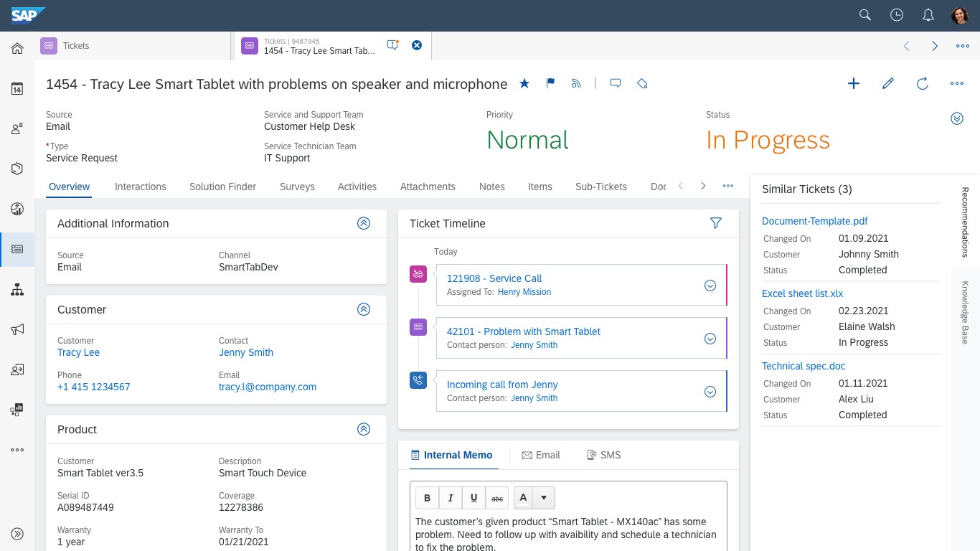Click the plus add icon in header
Viewport: 980px width, 551px height.
[x=854, y=83]
